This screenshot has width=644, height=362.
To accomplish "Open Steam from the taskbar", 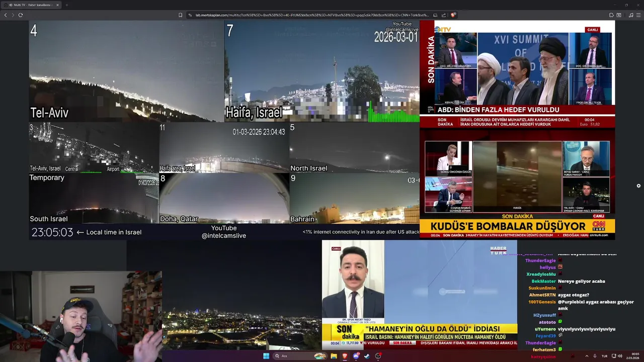I will [367, 356].
